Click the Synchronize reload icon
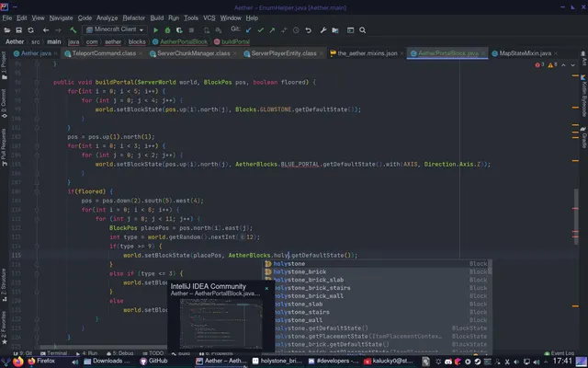588x368 pixels. tap(30, 30)
